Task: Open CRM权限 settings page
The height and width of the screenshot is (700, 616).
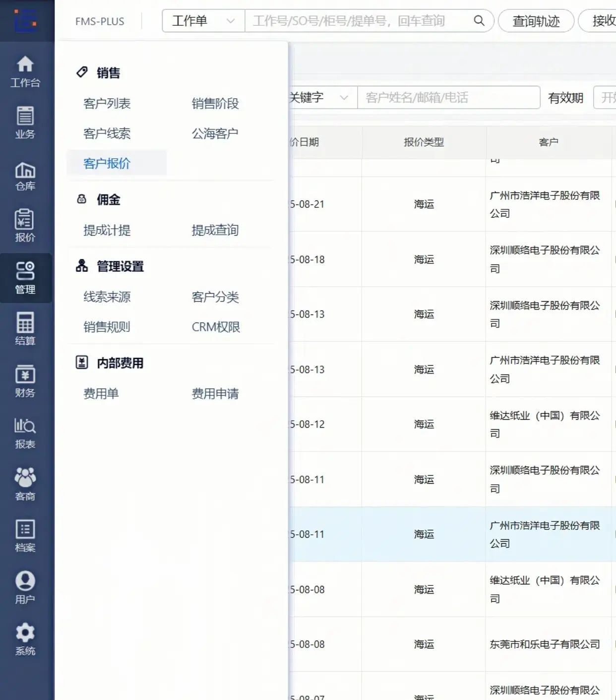Action: click(215, 326)
